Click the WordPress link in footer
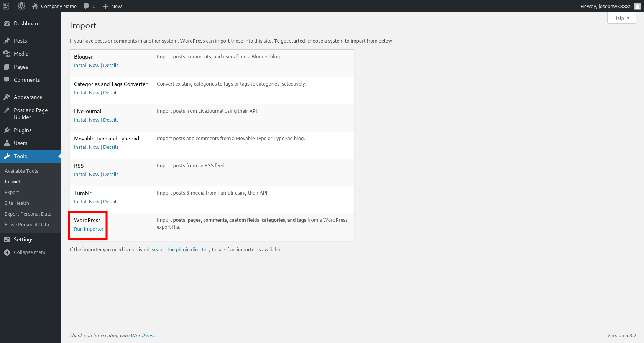644x343 pixels. (x=143, y=335)
